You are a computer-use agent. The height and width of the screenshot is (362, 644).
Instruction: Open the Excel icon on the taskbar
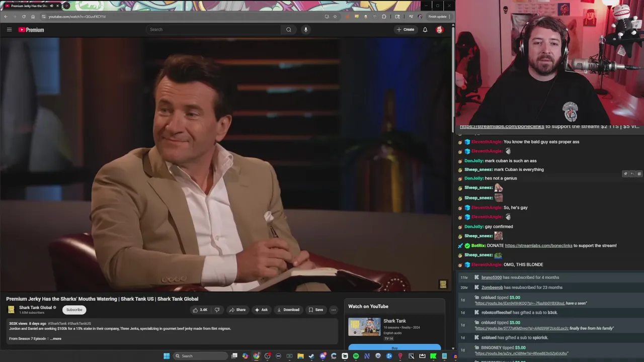pos(289,356)
